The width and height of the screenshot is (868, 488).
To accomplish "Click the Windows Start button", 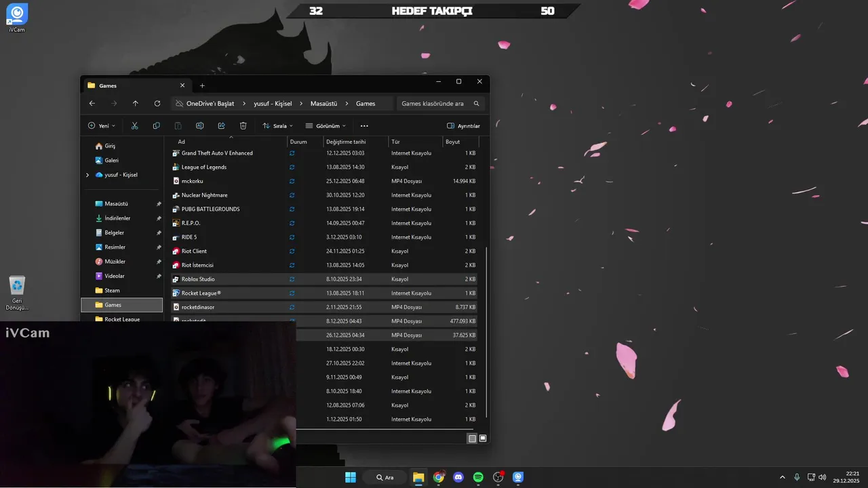I will (x=351, y=477).
